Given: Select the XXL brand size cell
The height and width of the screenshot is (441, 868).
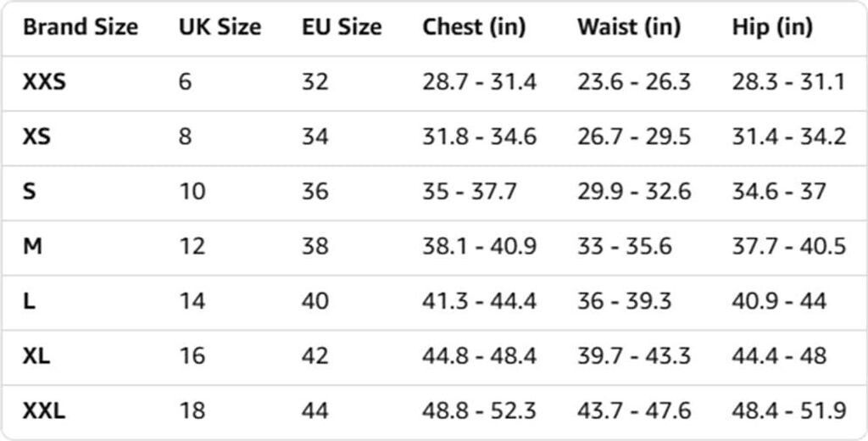Looking at the screenshot, I should pyautogui.click(x=44, y=411).
